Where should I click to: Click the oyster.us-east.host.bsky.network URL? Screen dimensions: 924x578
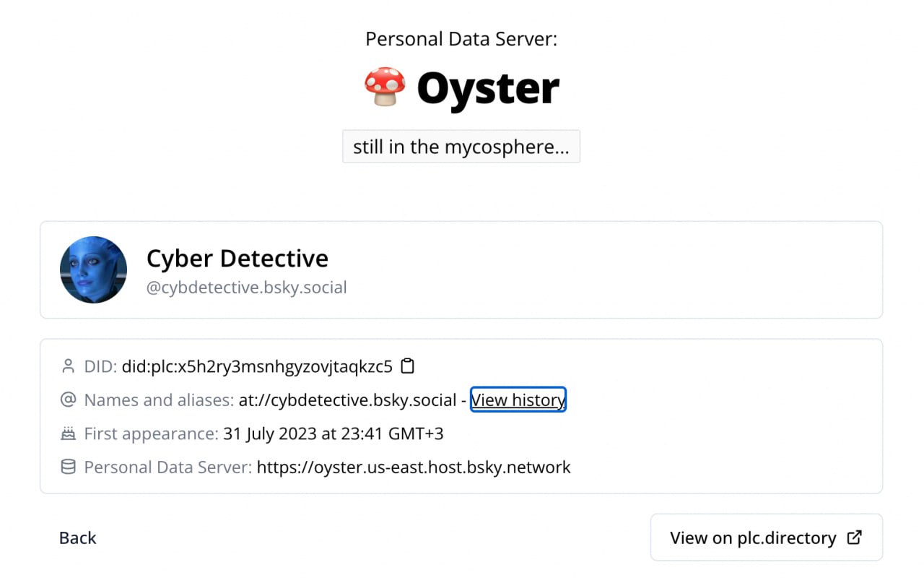(414, 467)
